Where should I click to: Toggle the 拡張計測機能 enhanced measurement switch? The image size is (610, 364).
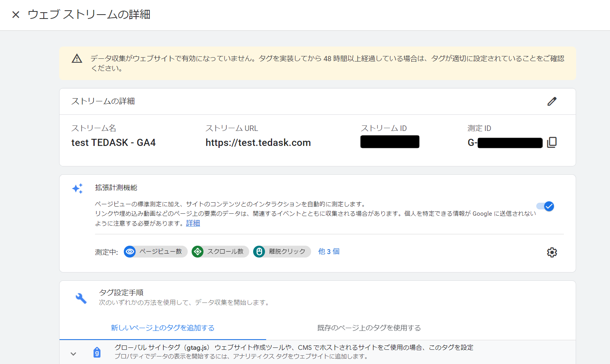pyautogui.click(x=545, y=206)
